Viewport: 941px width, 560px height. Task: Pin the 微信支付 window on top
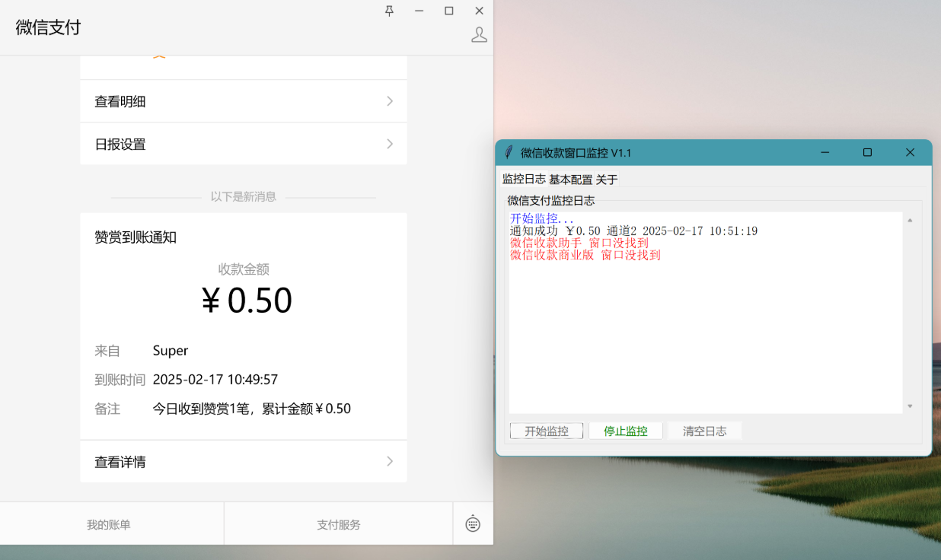coord(389,11)
